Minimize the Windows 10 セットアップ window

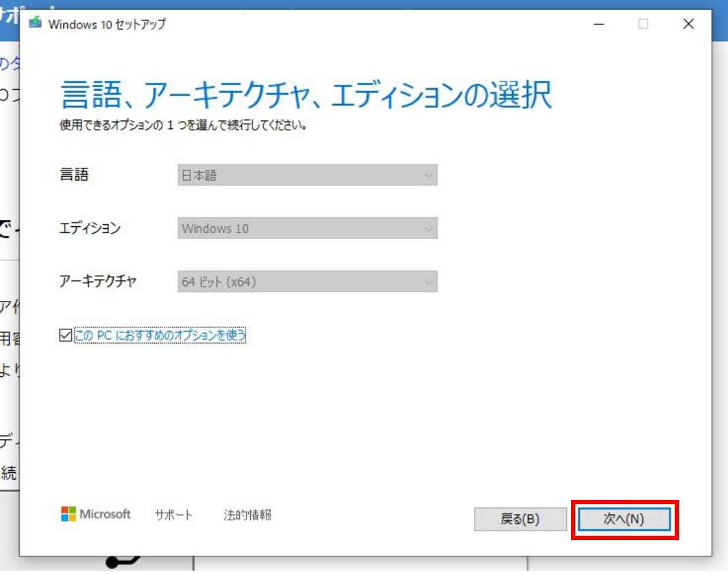tap(599, 24)
